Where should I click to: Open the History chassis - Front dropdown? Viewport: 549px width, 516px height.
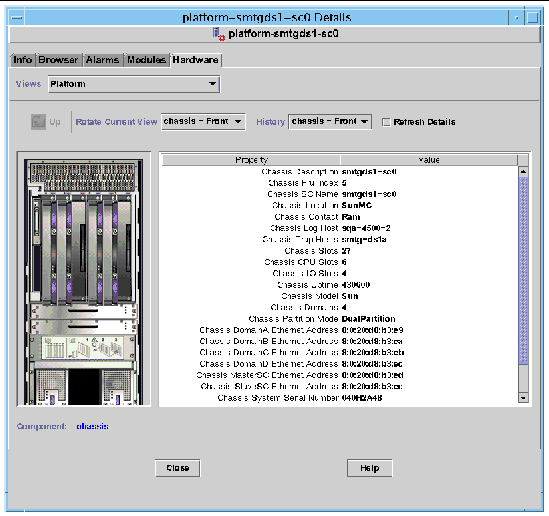[330, 121]
